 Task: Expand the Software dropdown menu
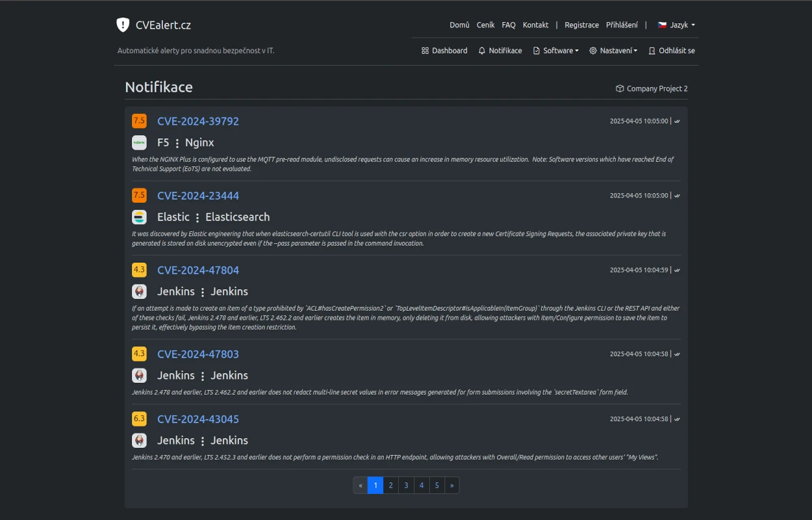point(556,50)
